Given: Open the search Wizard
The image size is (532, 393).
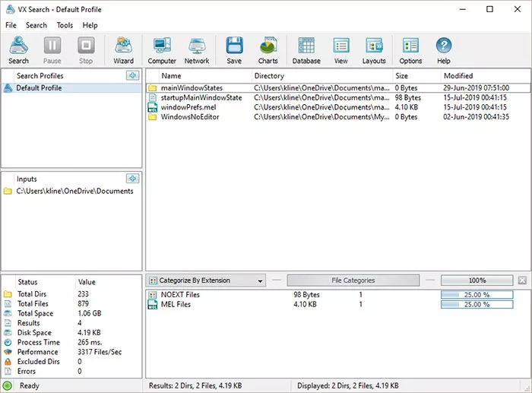Looking at the screenshot, I should [x=123, y=50].
